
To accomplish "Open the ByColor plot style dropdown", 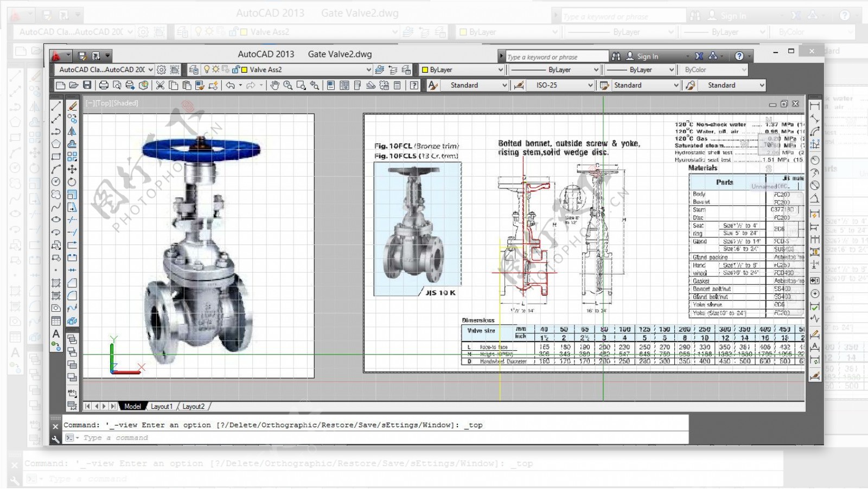I will [744, 69].
